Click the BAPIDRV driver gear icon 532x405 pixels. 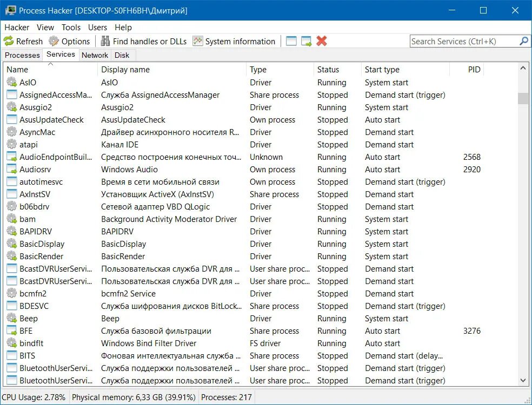(x=11, y=231)
